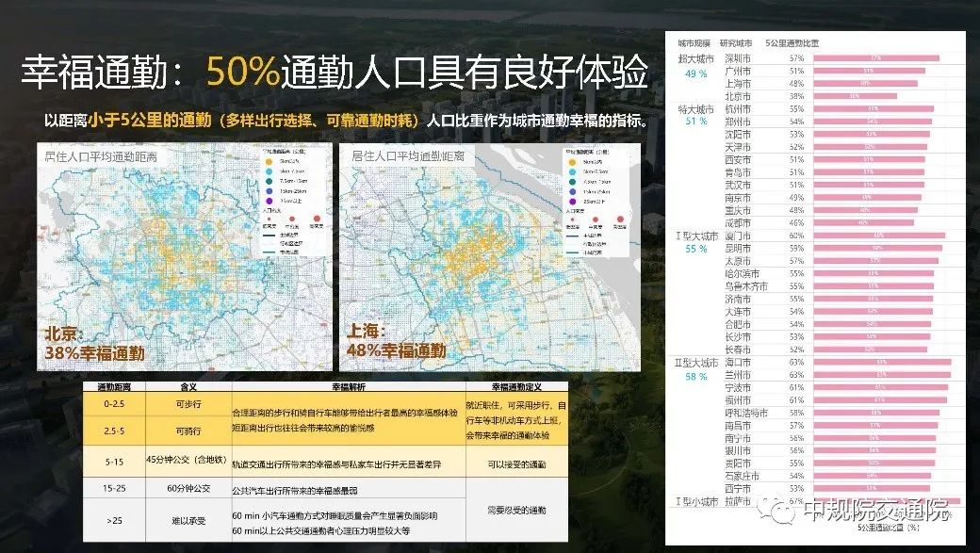Image resolution: width=980 pixels, height=553 pixels.
Task: Select the 乌鲁木齐市 row label
Action: pyautogui.click(x=745, y=286)
